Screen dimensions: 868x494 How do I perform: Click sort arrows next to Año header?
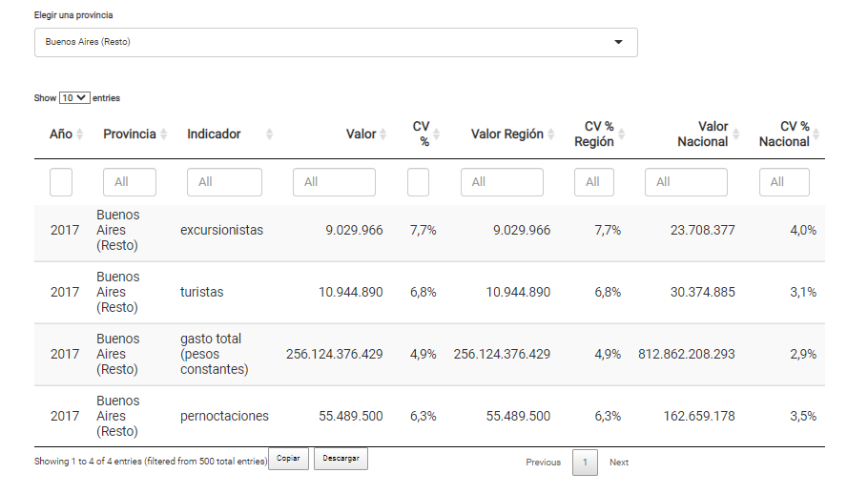coord(80,134)
